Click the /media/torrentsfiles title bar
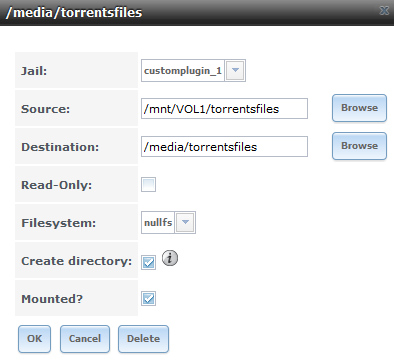 click(197, 13)
